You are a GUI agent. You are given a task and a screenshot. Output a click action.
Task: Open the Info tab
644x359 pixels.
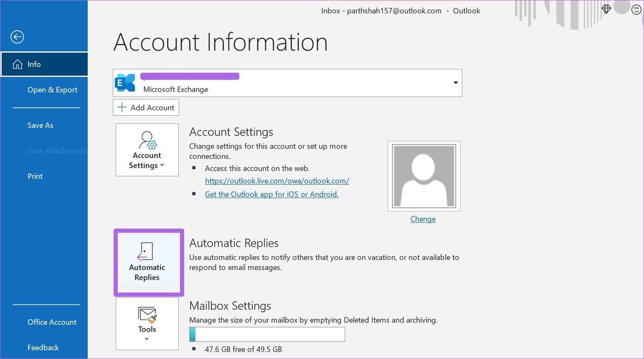click(x=44, y=64)
